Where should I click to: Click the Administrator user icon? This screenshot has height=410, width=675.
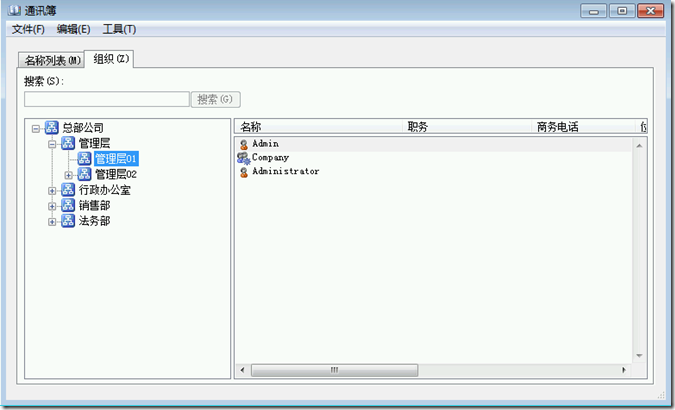pyautogui.click(x=243, y=172)
